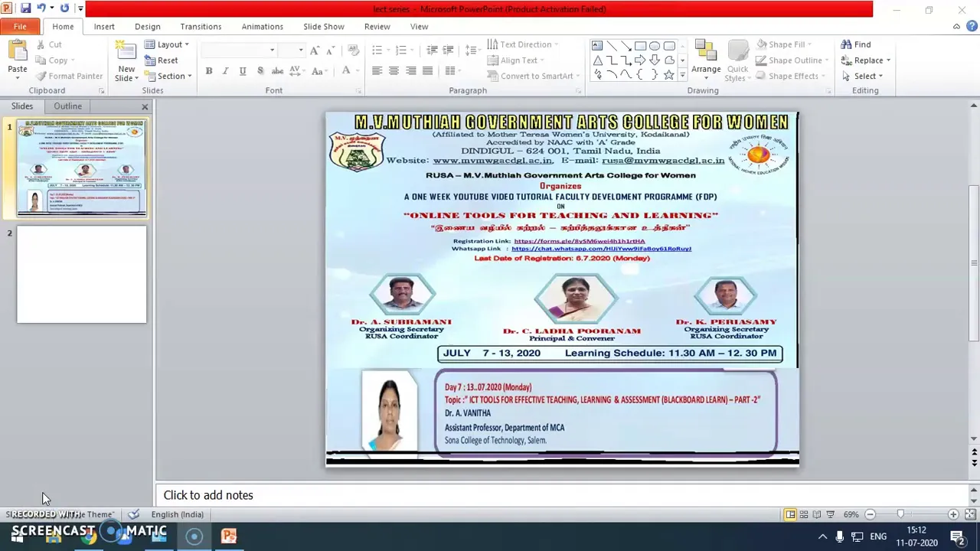Open the Transitions tab
The image size is (980, 551).
pos(201,27)
